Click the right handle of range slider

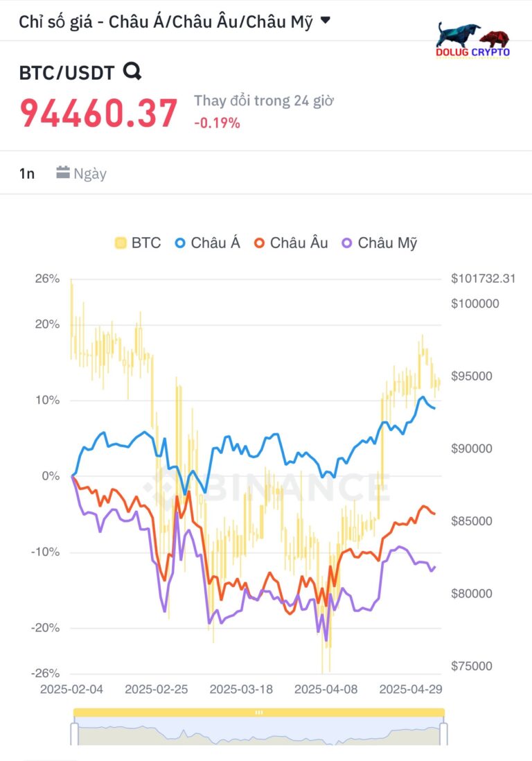[443, 734]
